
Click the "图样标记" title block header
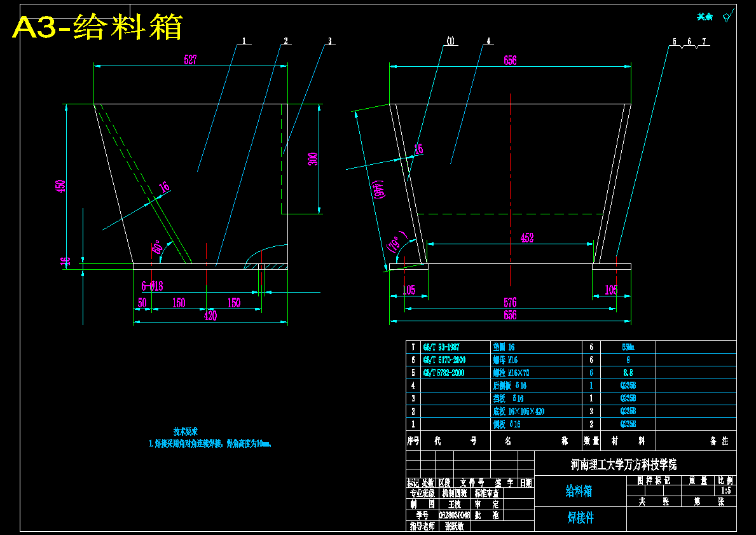pyautogui.click(x=654, y=480)
